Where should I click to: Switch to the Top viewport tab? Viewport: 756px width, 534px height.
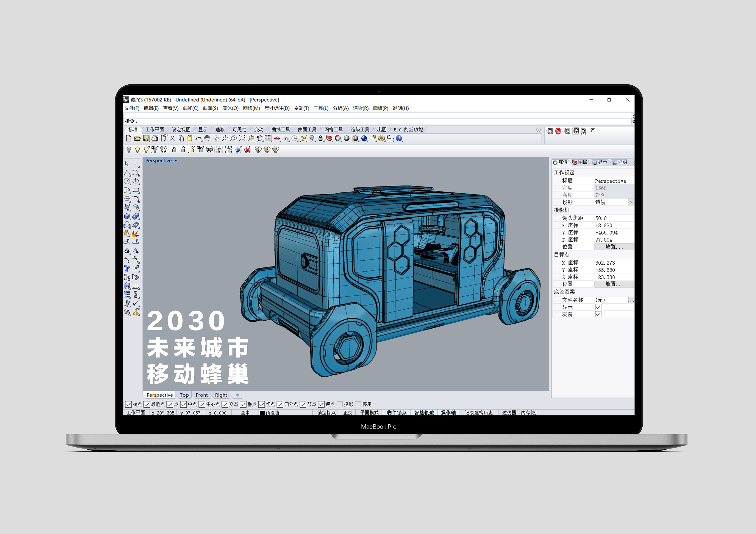click(184, 395)
